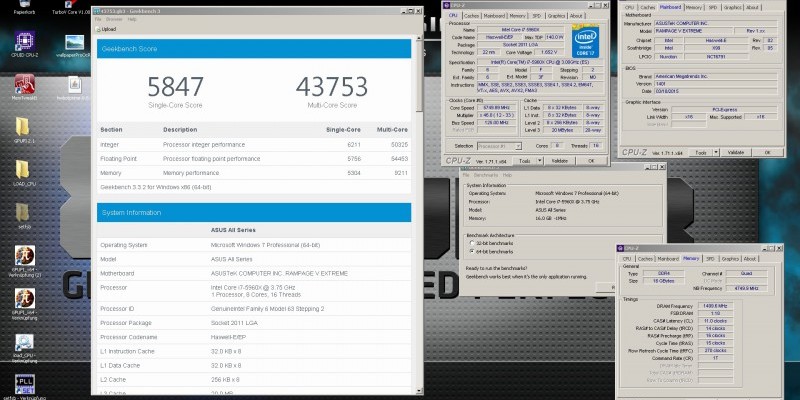Click the 43753 Multi-Core Score value
This screenshot has width=800, height=400.
[332, 87]
